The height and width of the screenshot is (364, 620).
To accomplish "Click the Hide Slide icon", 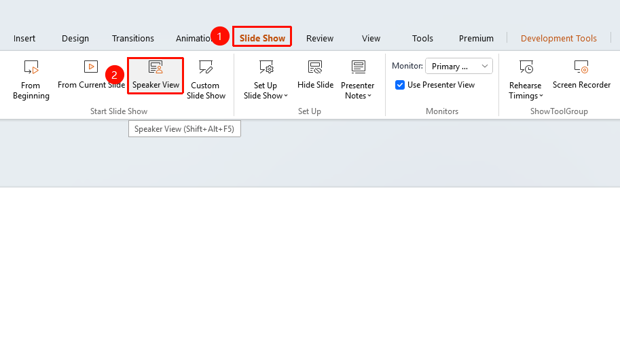I will coord(315,67).
